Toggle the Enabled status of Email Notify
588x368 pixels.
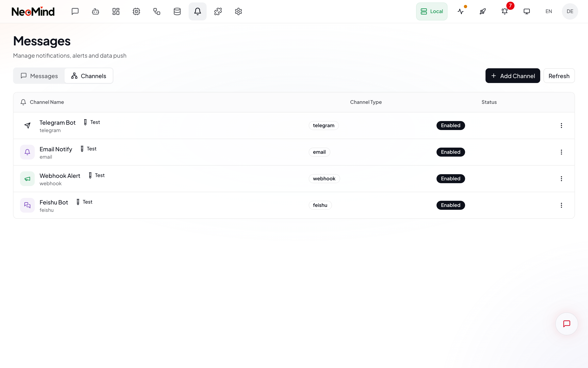(x=450, y=152)
